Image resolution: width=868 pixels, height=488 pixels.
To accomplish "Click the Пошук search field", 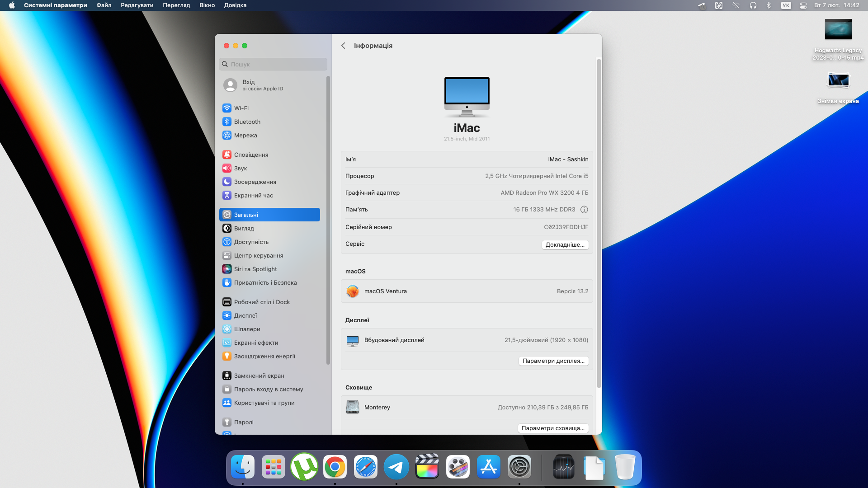I will click(x=273, y=64).
